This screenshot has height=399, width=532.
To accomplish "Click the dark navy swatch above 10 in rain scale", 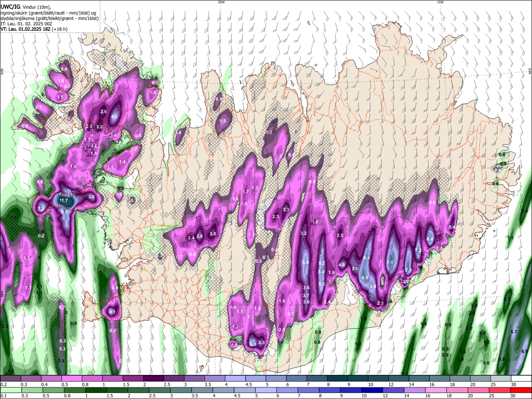I will click(371, 390).
